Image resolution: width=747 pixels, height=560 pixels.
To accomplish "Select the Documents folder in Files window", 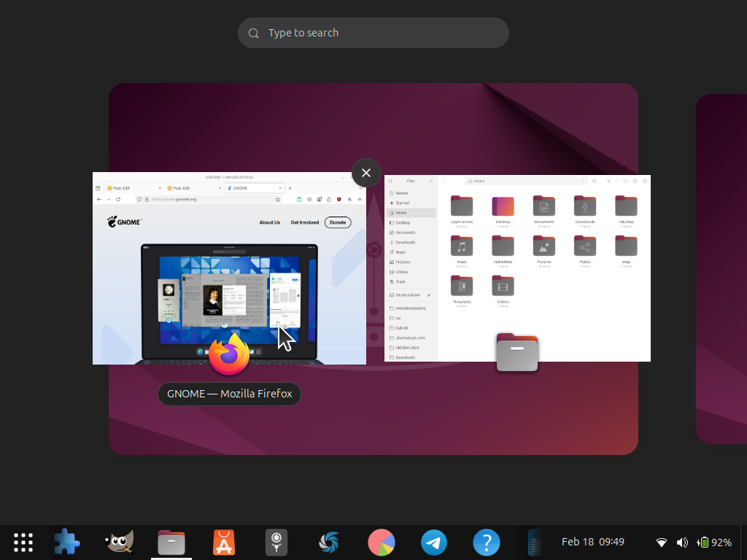I will [x=544, y=210].
